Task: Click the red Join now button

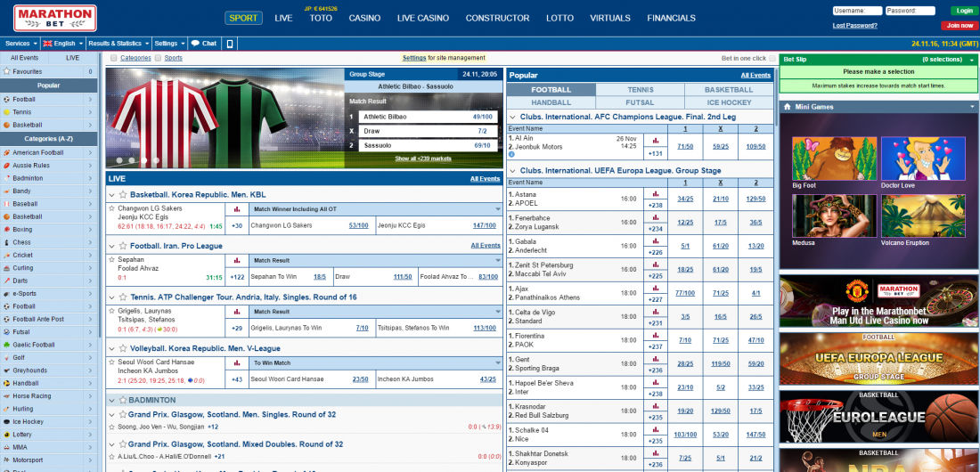Action: [x=960, y=26]
